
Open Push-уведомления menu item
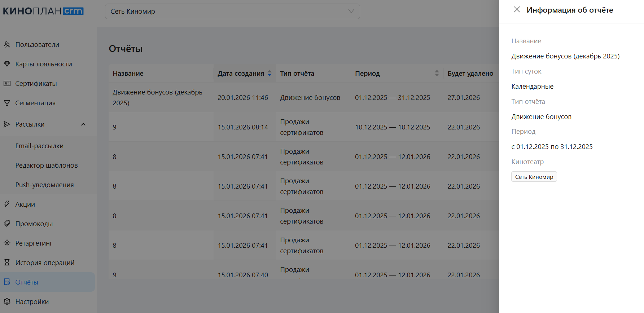point(44,185)
